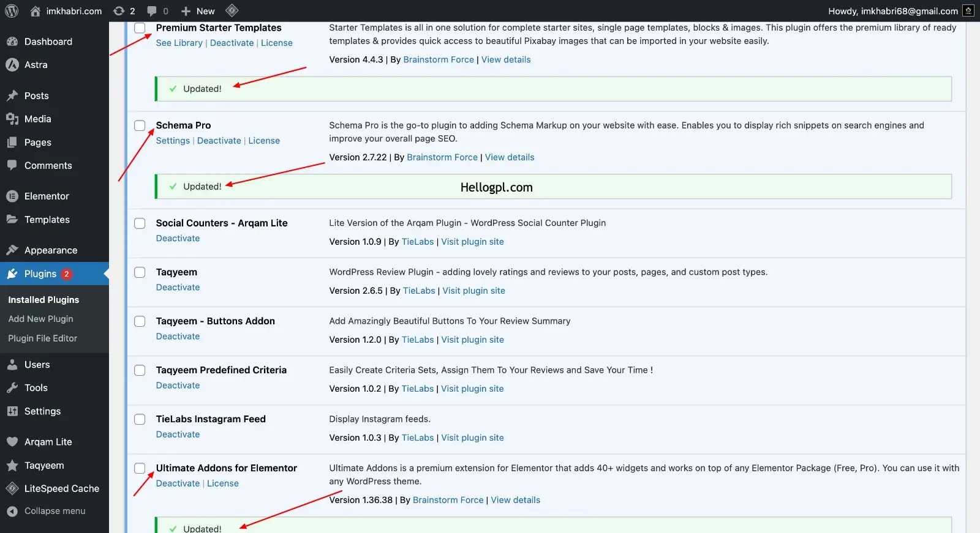Open View details for Schema Pro
Screen dimensions: 980x533
510,157
